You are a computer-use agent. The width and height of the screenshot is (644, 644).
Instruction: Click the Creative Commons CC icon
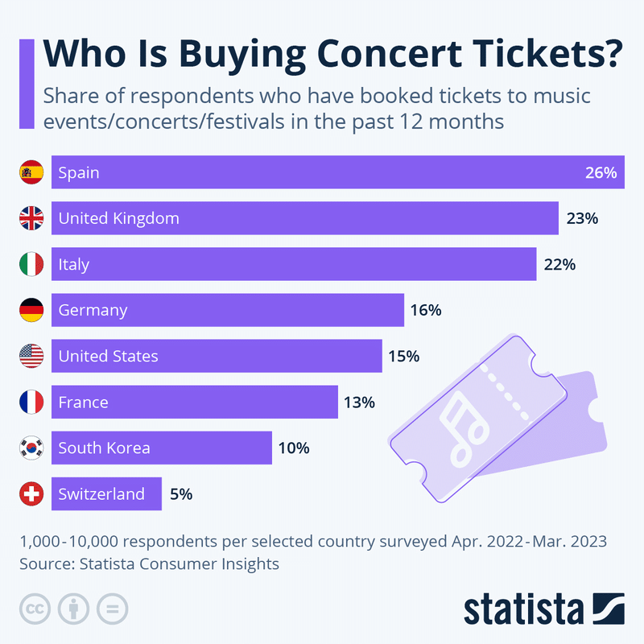35,609
